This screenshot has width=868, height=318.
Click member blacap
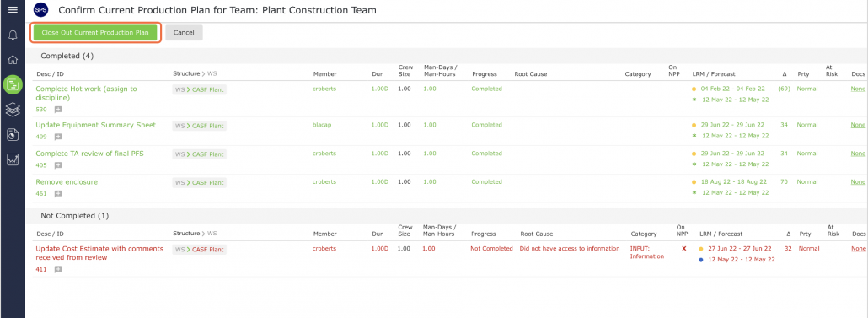(x=322, y=125)
